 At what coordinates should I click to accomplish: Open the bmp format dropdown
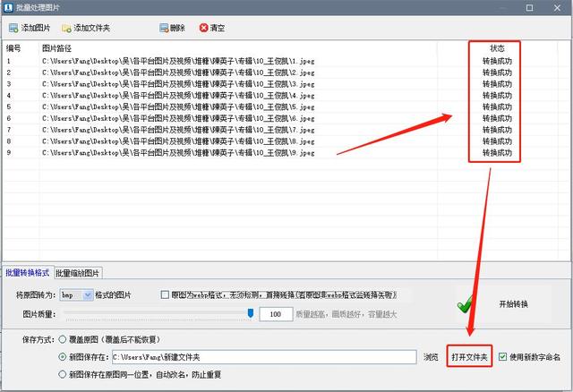point(88,294)
